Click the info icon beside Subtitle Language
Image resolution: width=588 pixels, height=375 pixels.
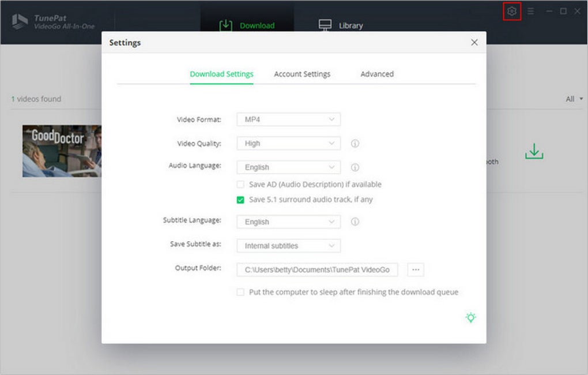(355, 222)
